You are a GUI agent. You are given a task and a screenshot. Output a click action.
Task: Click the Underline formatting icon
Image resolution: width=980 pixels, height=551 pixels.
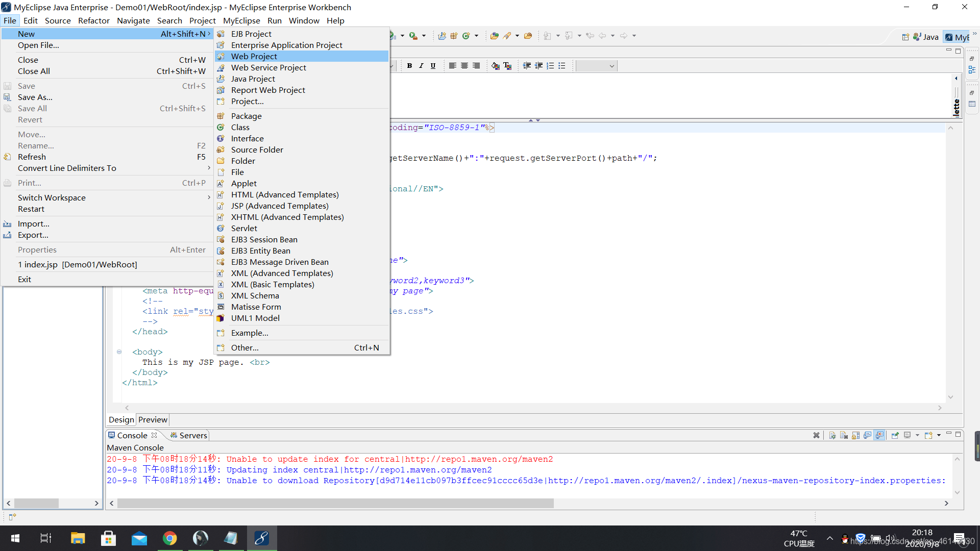click(433, 66)
